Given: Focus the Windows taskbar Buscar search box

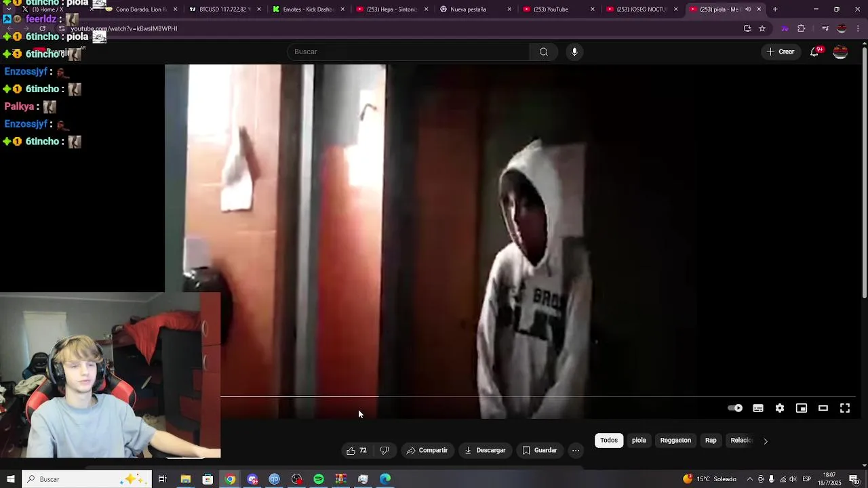Looking at the screenshot, I should click(x=86, y=479).
